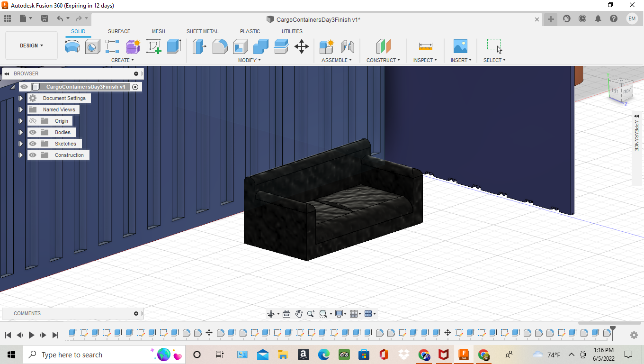Toggle visibility of CargoContainersDay3Finish root component
The image size is (644, 364).
24,87
